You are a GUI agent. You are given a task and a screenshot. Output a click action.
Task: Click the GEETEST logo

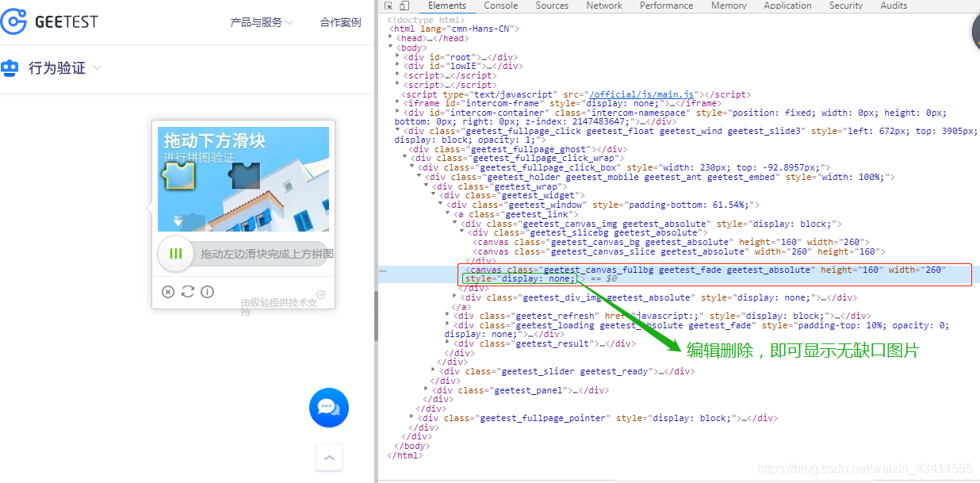[x=49, y=22]
